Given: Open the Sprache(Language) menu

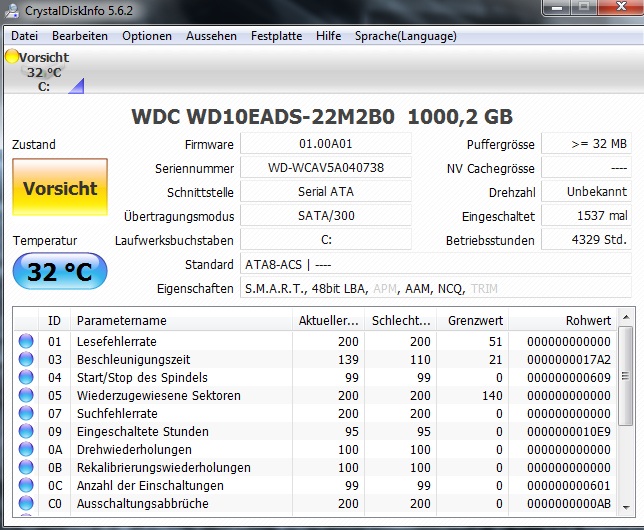Looking at the screenshot, I should tap(406, 36).
